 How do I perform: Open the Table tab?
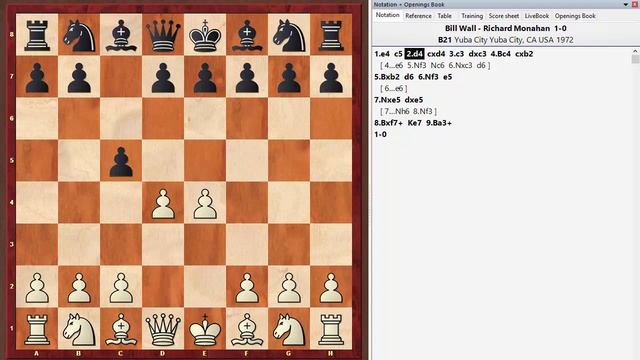click(444, 16)
